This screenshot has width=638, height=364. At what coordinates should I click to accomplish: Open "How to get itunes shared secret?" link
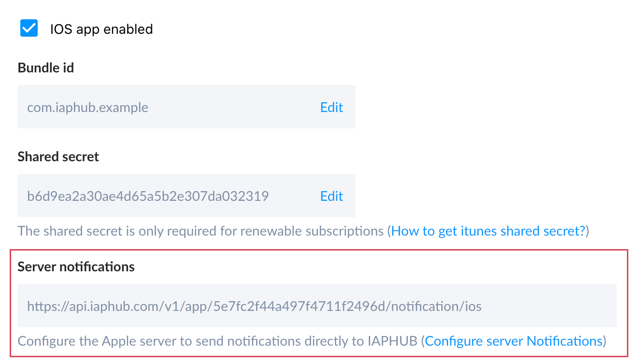488,231
